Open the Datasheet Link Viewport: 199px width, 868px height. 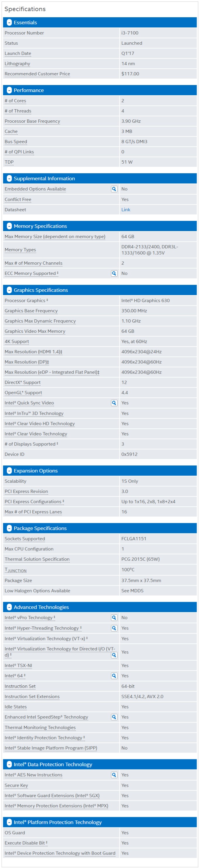click(x=126, y=209)
